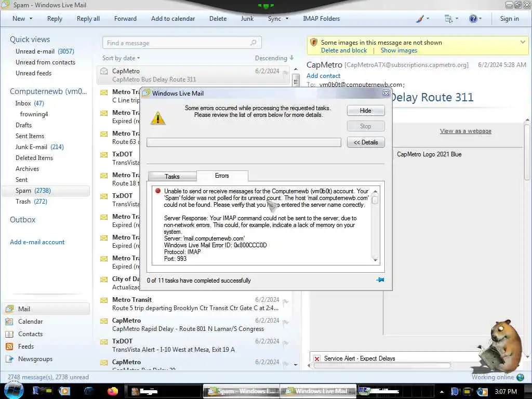Image resolution: width=532 pixels, height=399 pixels.
Task: Open the Sync dropdown arrow
Action: click(x=287, y=19)
